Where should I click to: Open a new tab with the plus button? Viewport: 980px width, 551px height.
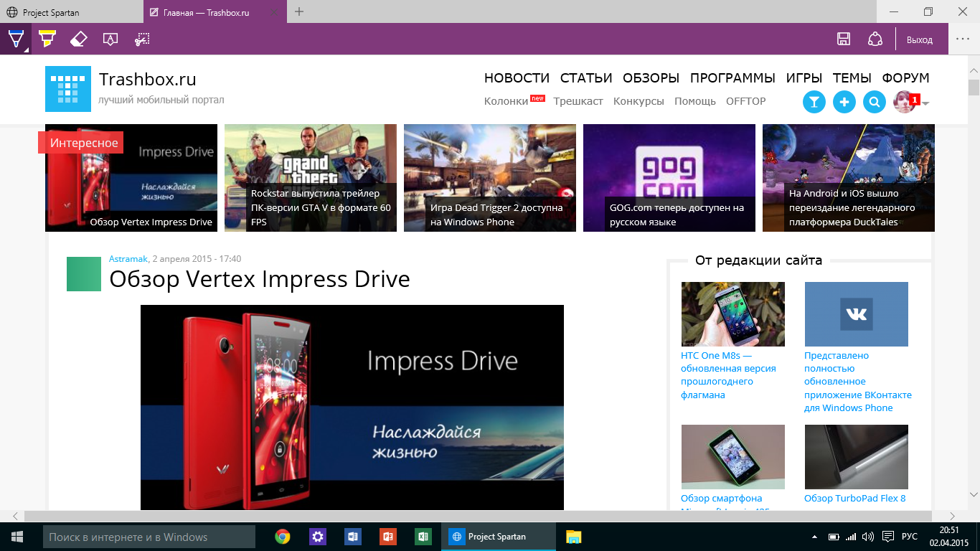pos(299,11)
